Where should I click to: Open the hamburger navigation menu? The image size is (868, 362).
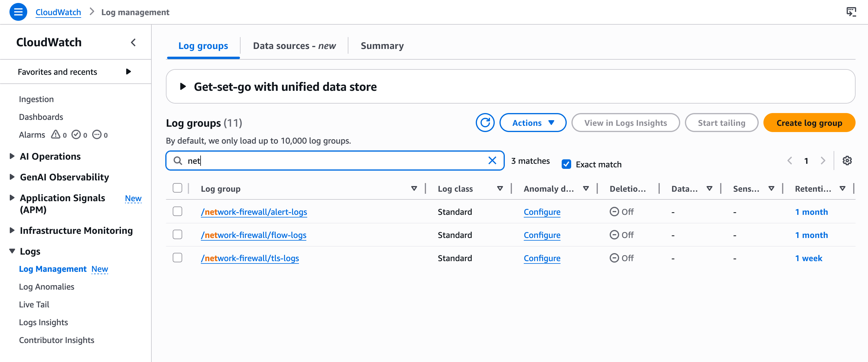(18, 12)
